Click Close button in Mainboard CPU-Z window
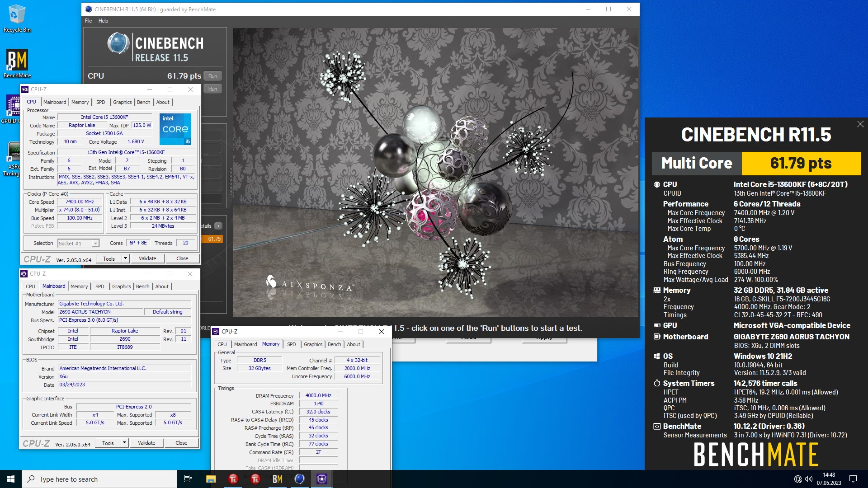Screen dimensions: 868x488 [181, 443]
